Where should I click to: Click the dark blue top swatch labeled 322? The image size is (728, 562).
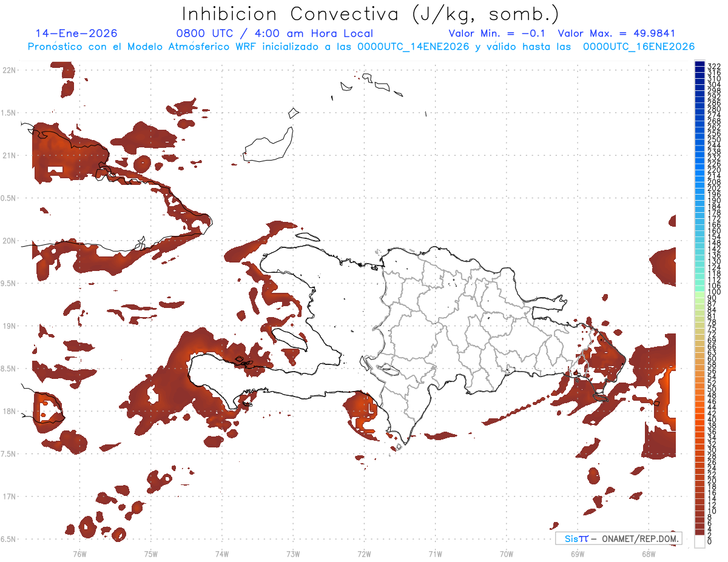(699, 64)
